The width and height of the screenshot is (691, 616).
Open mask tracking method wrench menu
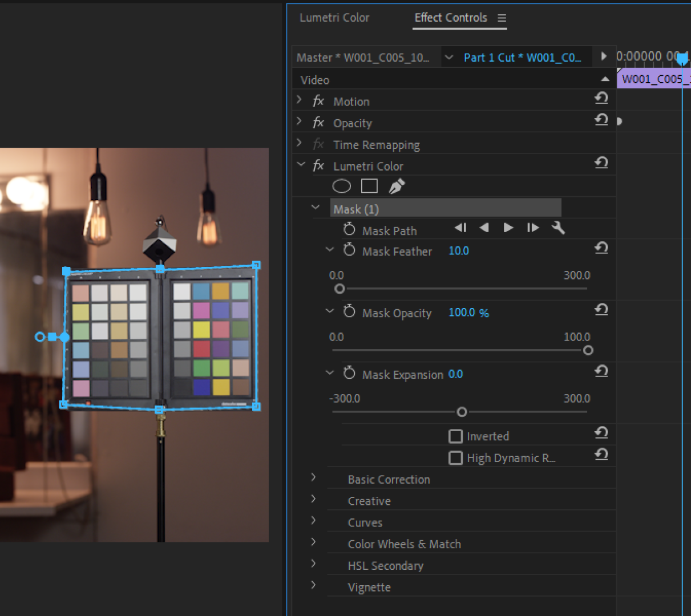pos(558,228)
